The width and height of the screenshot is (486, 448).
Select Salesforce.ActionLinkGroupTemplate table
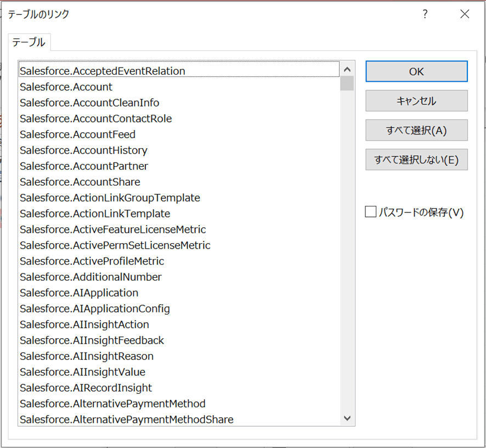pos(179,198)
